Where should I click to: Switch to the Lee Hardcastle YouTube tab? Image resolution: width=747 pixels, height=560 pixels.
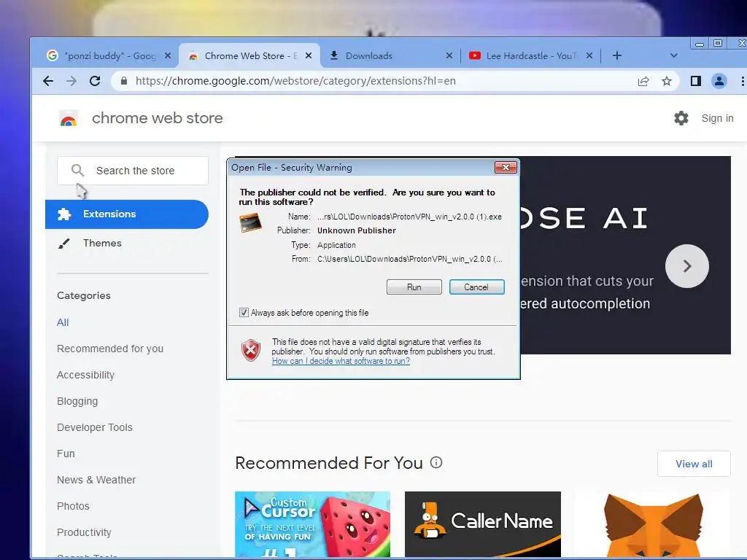click(530, 55)
